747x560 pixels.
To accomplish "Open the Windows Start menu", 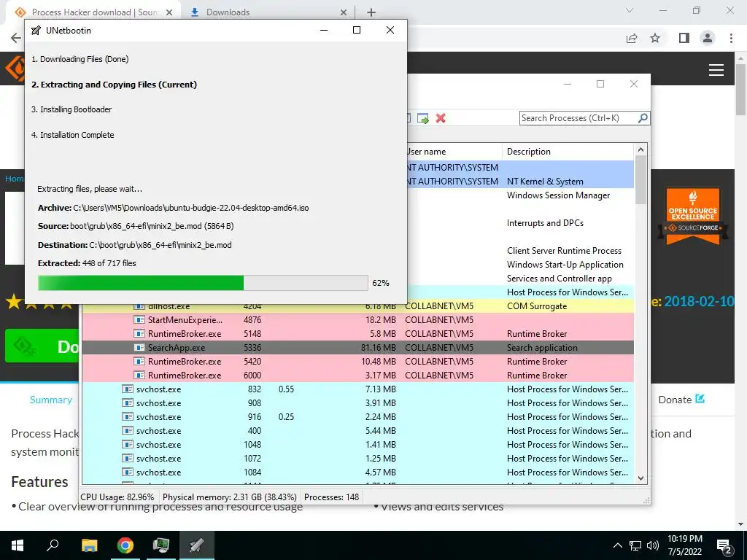I will point(18,545).
